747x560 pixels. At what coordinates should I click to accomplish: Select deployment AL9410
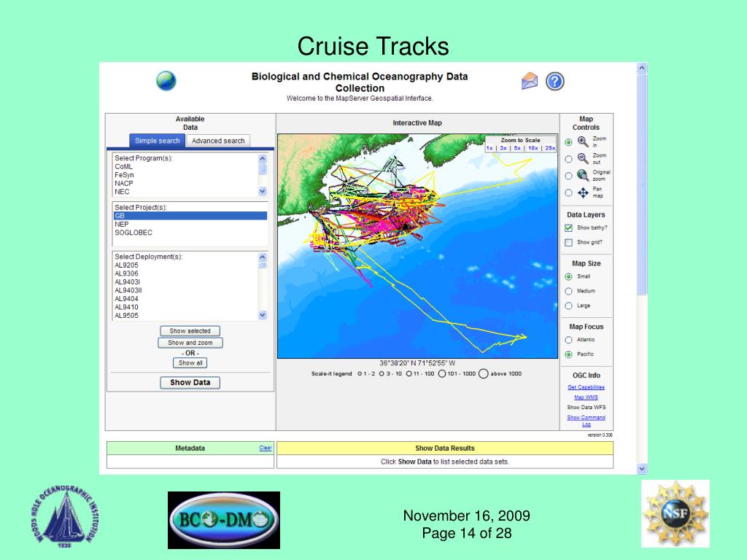(x=186, y=307)
